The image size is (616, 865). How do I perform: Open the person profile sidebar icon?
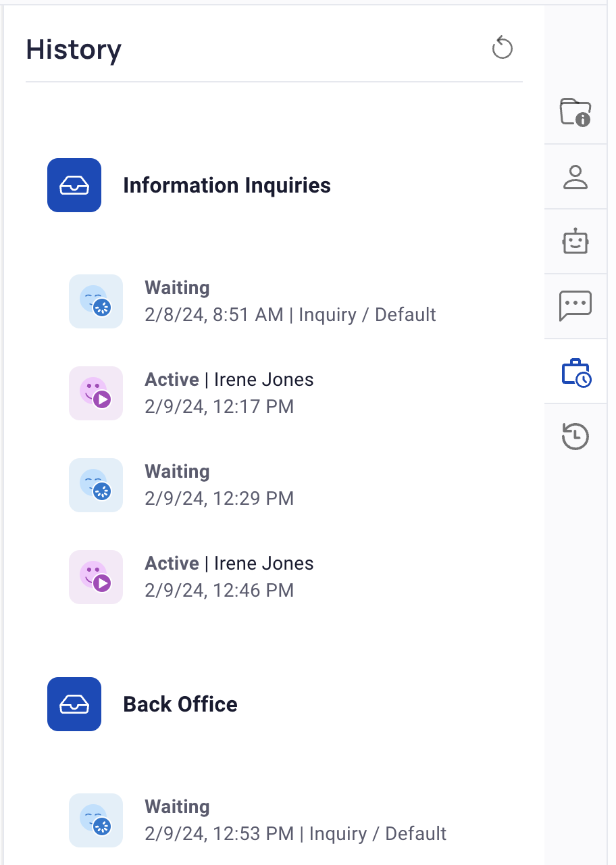tap(575, 176)
